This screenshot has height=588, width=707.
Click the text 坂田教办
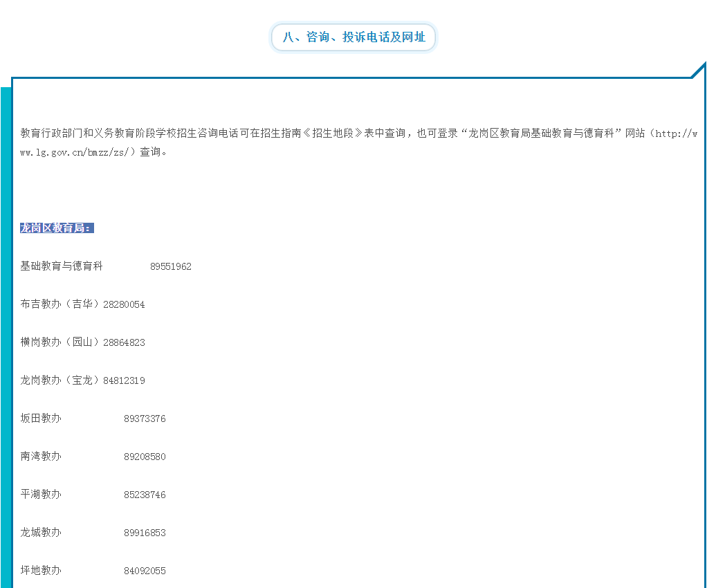coord(41,418)
